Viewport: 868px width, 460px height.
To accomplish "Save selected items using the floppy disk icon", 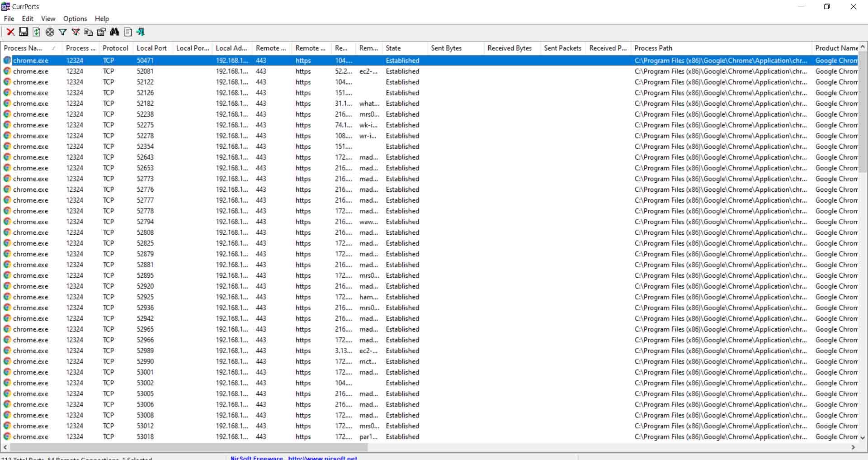I will 24,32.
